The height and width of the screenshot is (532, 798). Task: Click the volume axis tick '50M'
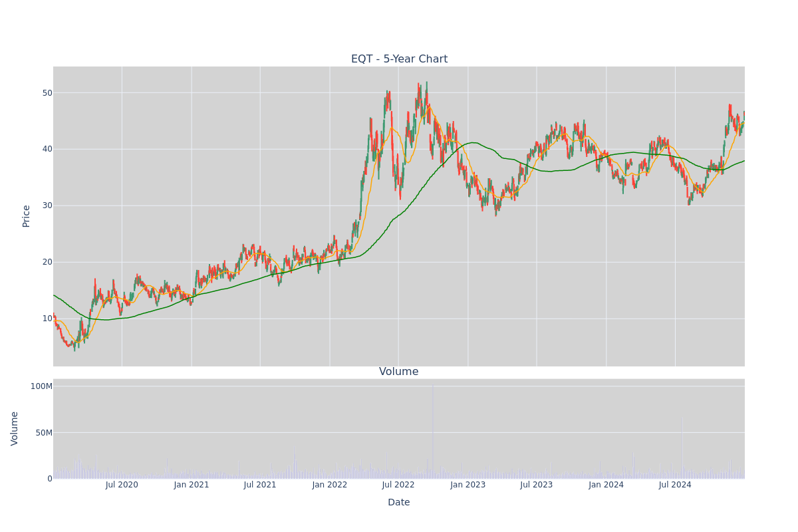(44, 433)
